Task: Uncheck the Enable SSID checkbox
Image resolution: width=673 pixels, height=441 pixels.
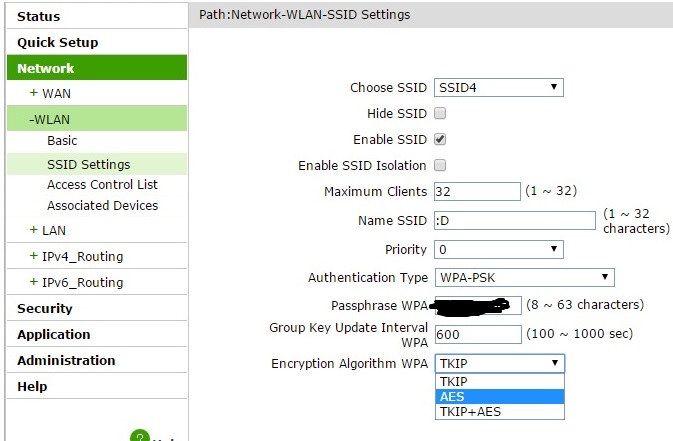Action: click(440, 139)
